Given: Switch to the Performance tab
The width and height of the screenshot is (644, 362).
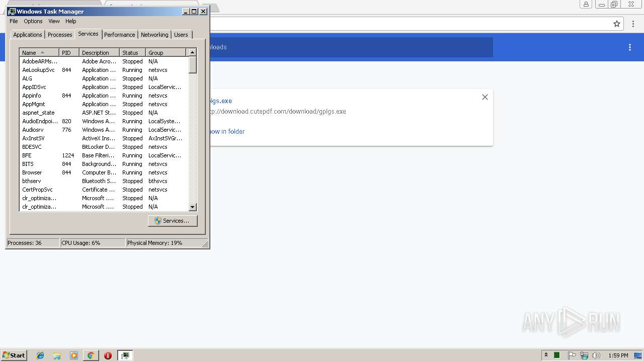Looking at the screenshot, I should (120, 35).
